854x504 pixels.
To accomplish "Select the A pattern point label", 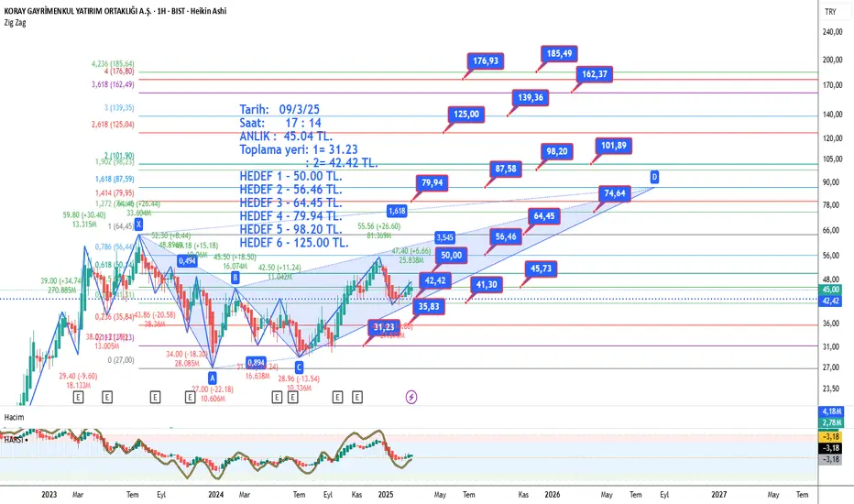I will pos(213,378).
